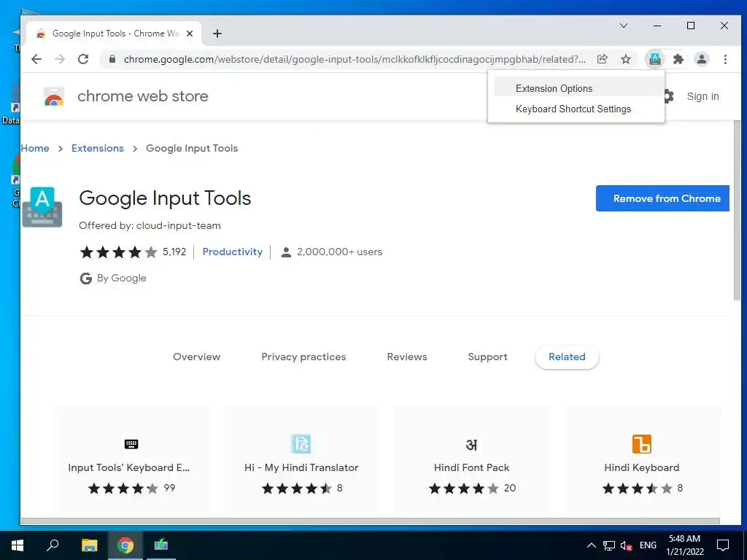Show hidden system tray icons
Image resolution: width=747 pixels, height=560 pixels.
591,545
